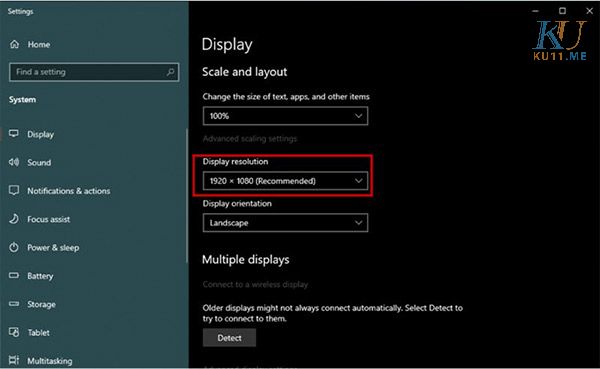Click inside the Find a setting field
This screenshot has width=600, height=369.
click(94, 72)
